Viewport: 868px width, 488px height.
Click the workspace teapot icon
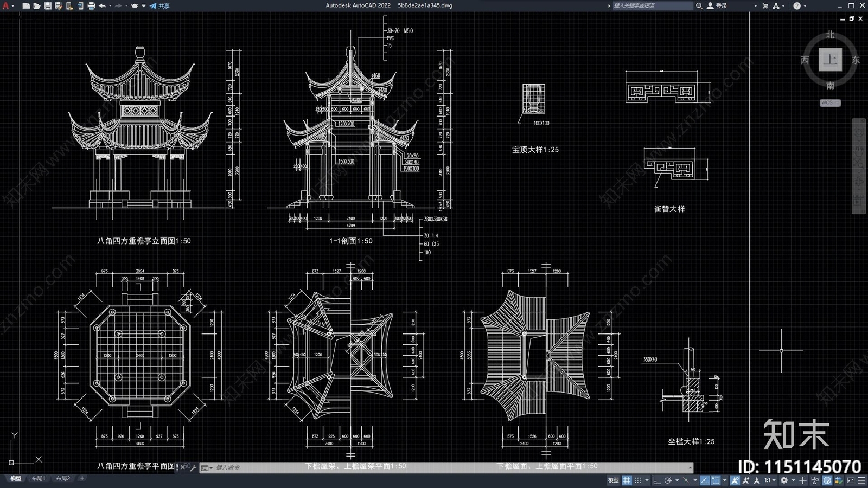pos(135,6)
